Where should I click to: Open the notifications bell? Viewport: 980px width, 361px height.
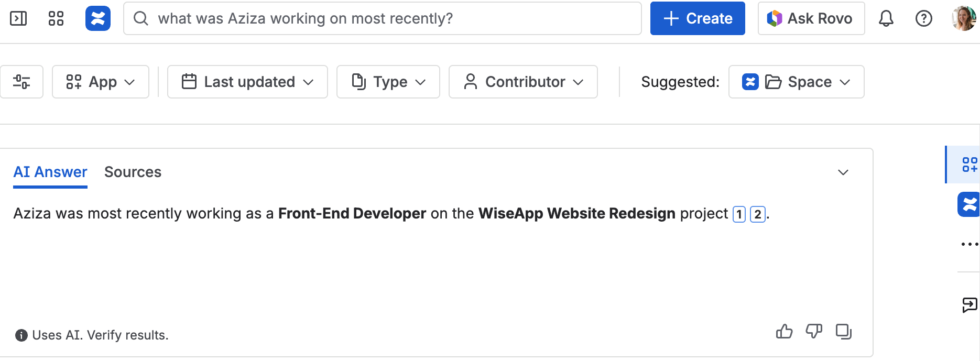(x=886, y=19)
